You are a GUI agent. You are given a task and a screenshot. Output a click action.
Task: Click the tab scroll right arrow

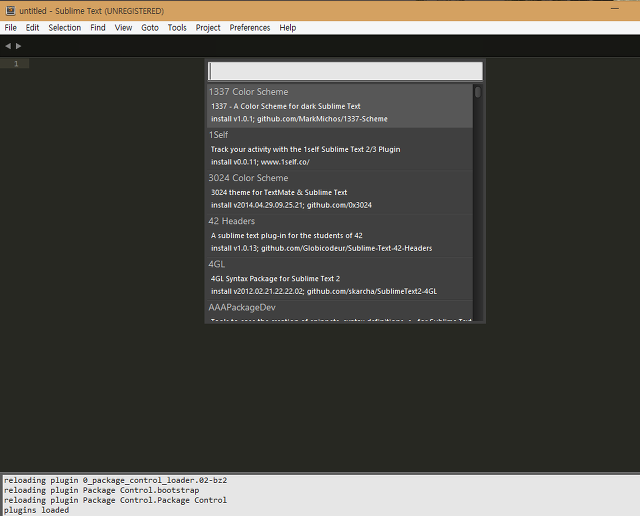tap(18, 46)
